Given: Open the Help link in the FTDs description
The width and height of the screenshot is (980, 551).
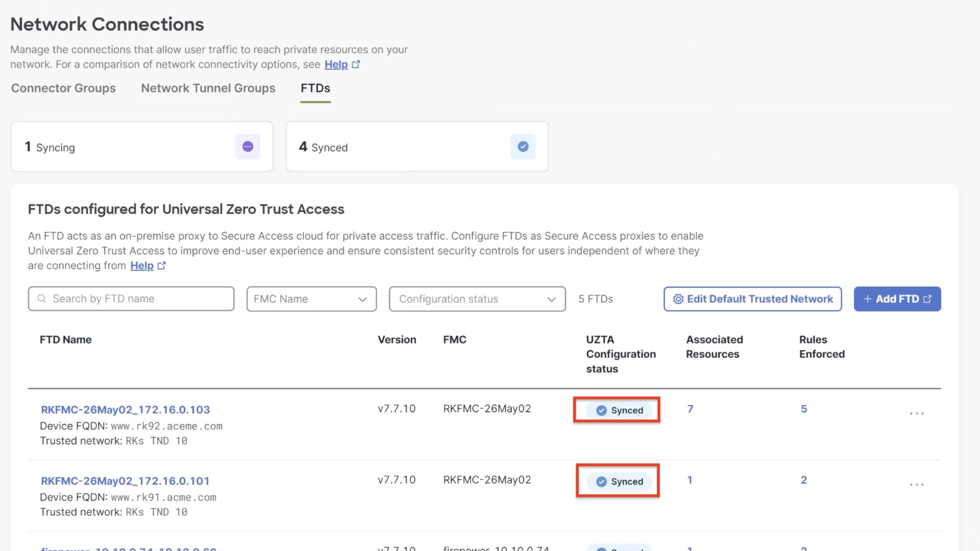Looking at the screenshot, I should (x=142, y=265).
